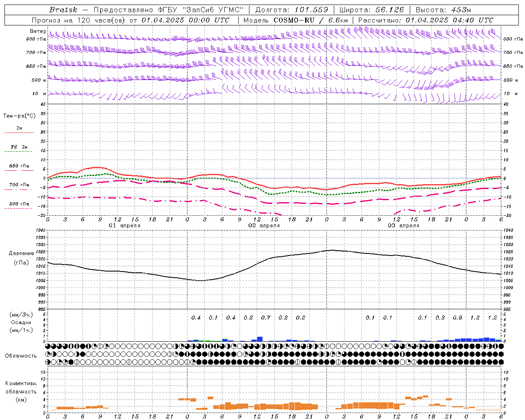Click the station name 'Bratsk' in the header
The image size is (525, 420).
tap(63, 10)
